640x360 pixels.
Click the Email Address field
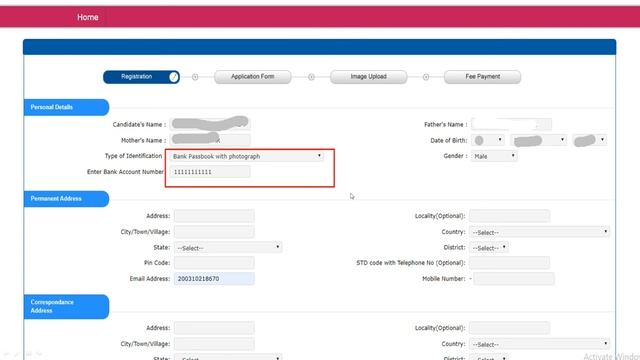pyautogui.click(x=214, y=279)
